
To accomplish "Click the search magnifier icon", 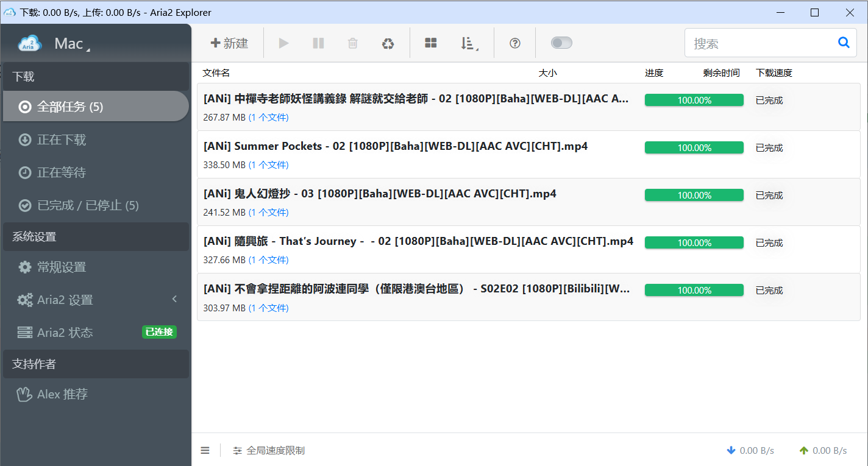I will (x=844, y=43).
